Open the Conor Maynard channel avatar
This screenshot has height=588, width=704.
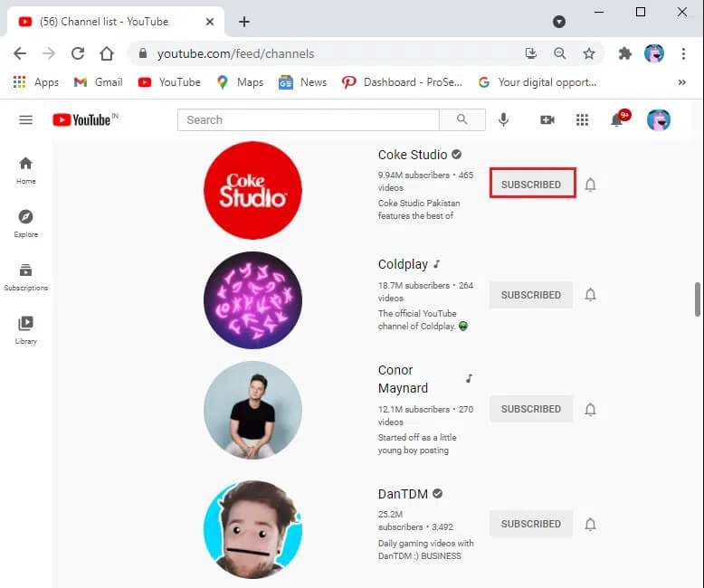click(252, 411)
